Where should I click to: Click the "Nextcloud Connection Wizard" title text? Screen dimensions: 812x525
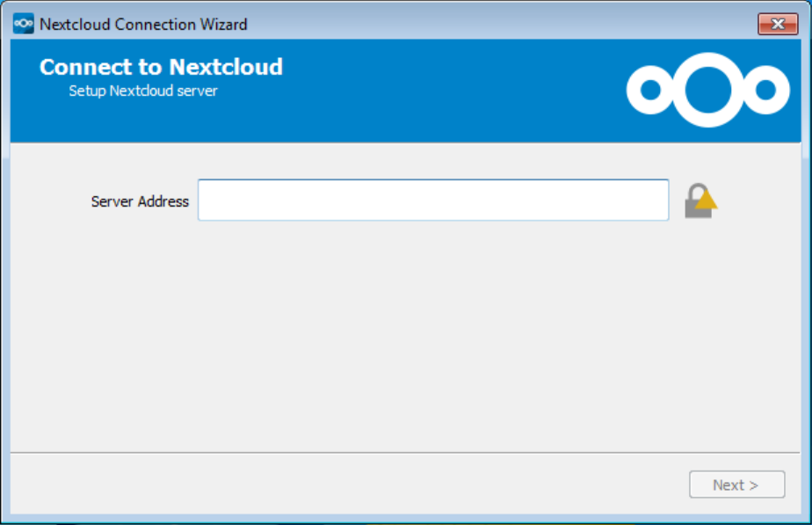coord(143,24)
